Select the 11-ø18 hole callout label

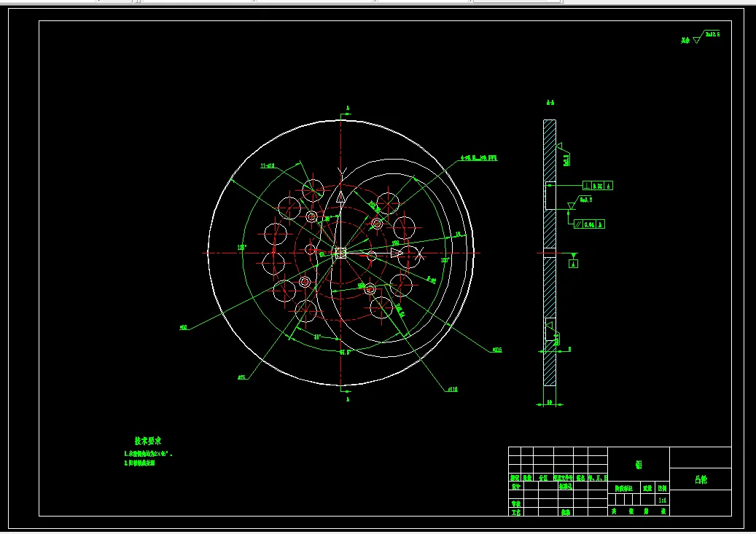tap(268, 166)
